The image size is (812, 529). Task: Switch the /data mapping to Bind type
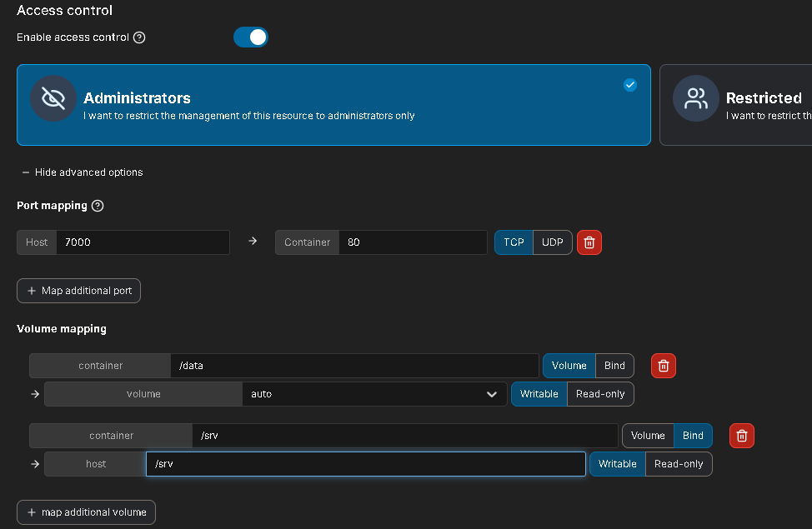(614, 366)
